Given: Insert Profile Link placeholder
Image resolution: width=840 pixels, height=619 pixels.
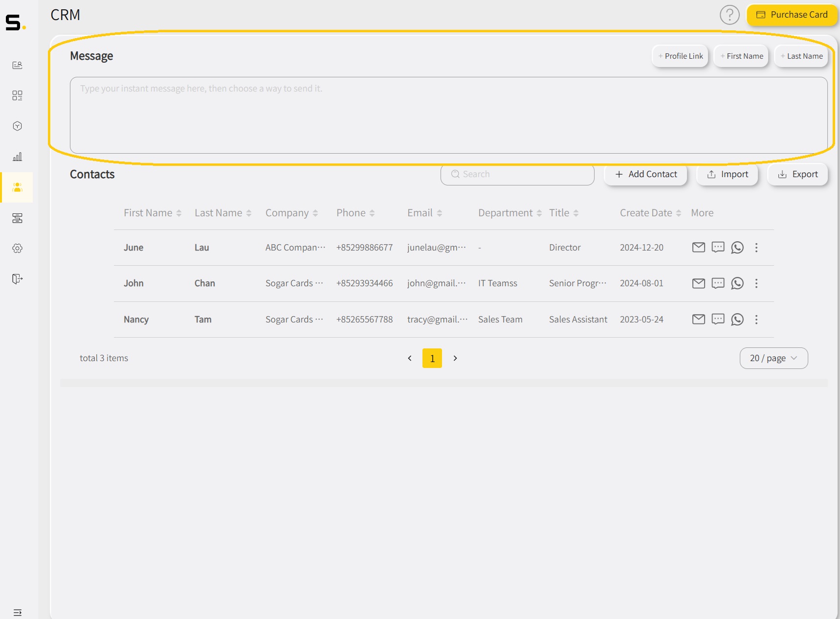Looking at the screenshot, I should point(680,56).
